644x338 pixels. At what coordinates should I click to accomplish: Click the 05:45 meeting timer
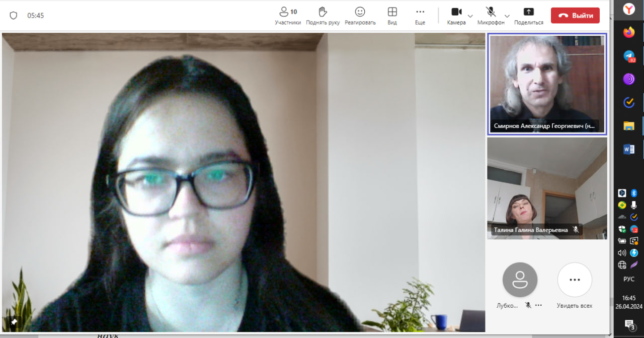click(x=36, y=16)
